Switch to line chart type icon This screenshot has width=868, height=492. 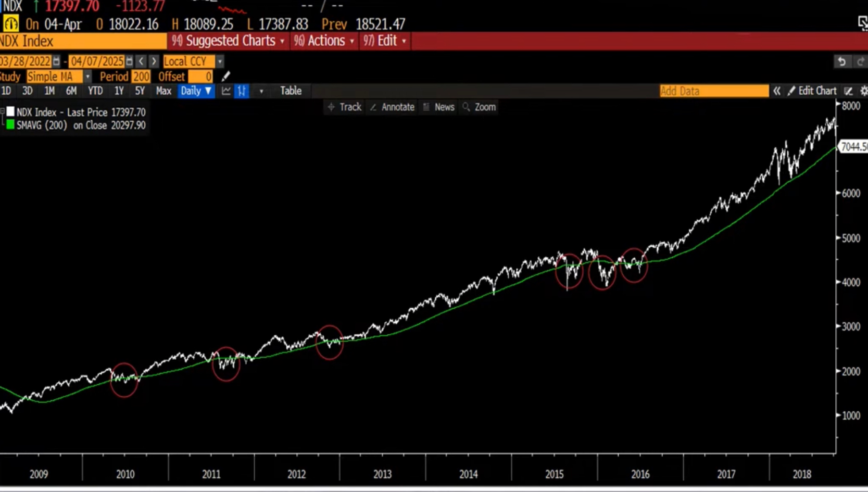[x=226, y=91]
